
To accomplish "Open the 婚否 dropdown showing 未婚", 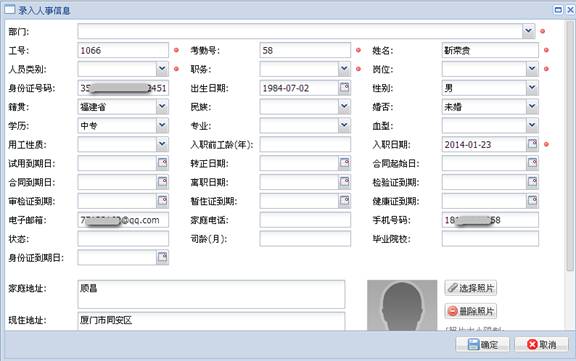I will (x=532, y=107).
